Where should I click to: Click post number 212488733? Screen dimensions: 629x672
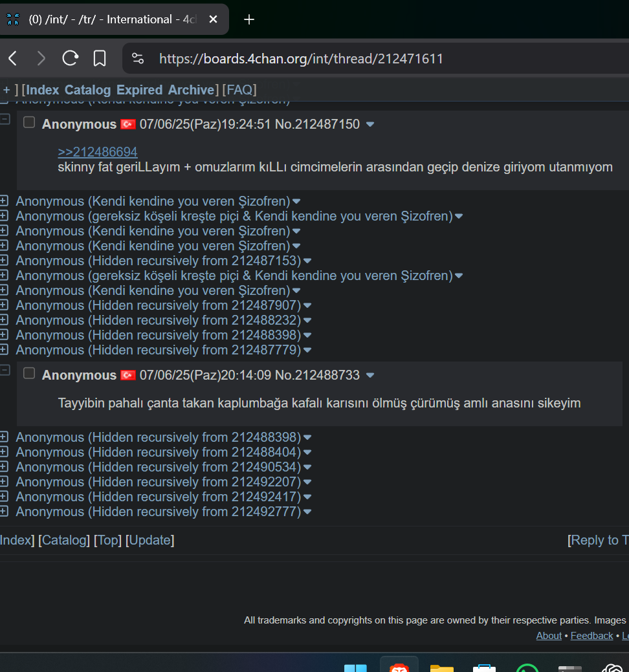[x=327, y=375]
